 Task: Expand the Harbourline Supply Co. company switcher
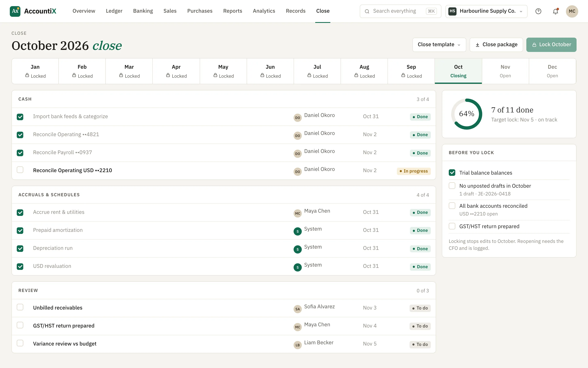pos(486,11)
